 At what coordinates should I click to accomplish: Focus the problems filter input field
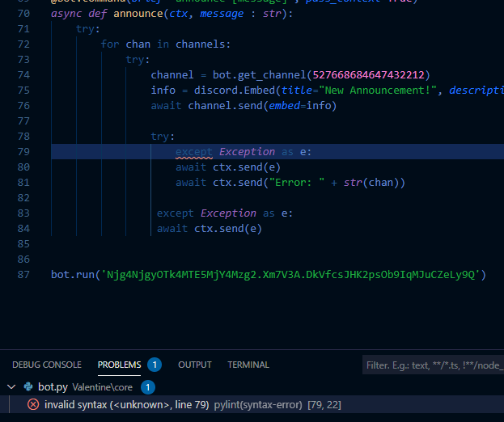click(x=433, y=365)
